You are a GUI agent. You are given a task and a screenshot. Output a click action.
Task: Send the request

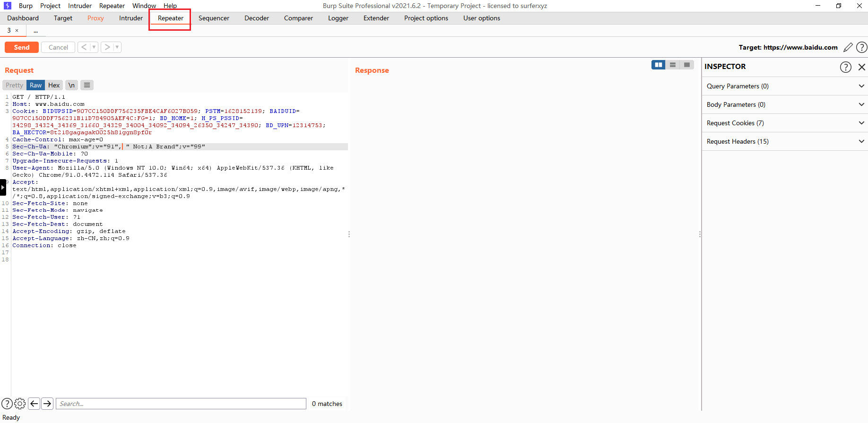pyautogui.click(x=22, y=47)
